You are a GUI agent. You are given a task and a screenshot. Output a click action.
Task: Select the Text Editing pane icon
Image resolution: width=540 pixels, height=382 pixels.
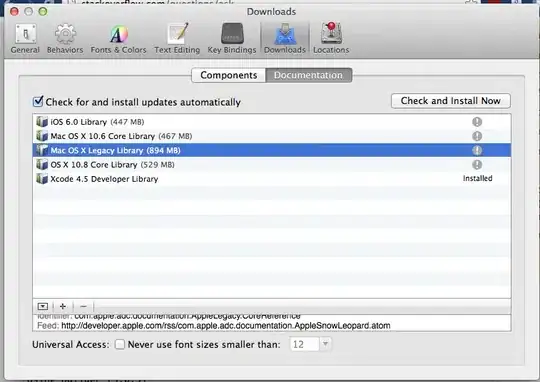point(177,38)
